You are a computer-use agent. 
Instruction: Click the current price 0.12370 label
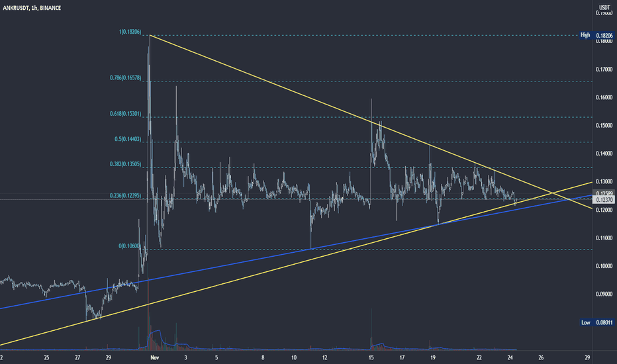click(604, 200)
